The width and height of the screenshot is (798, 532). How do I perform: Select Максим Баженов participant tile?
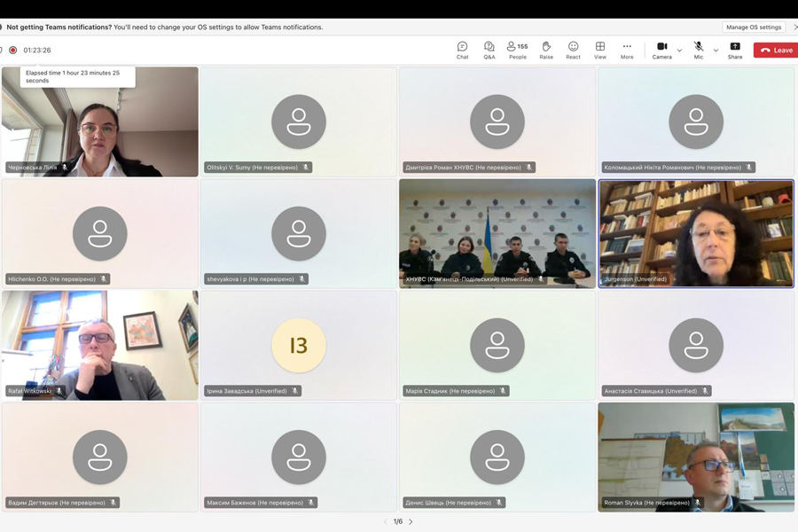coord(298,458)
